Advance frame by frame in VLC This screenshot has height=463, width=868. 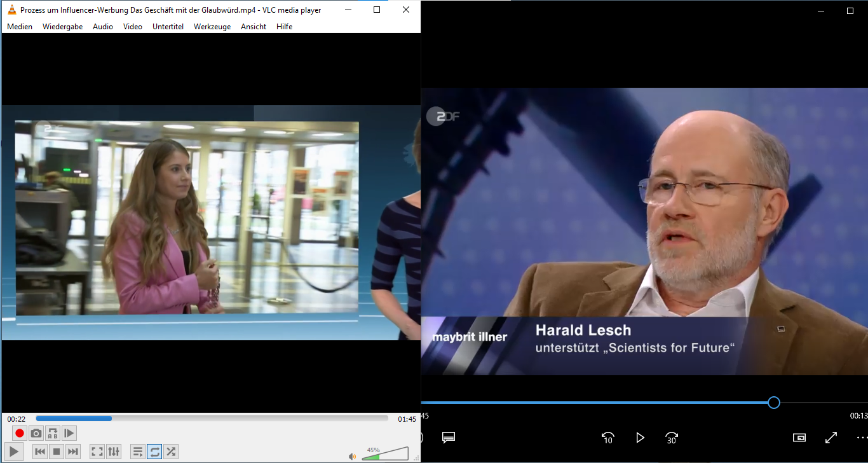point(69,433)
